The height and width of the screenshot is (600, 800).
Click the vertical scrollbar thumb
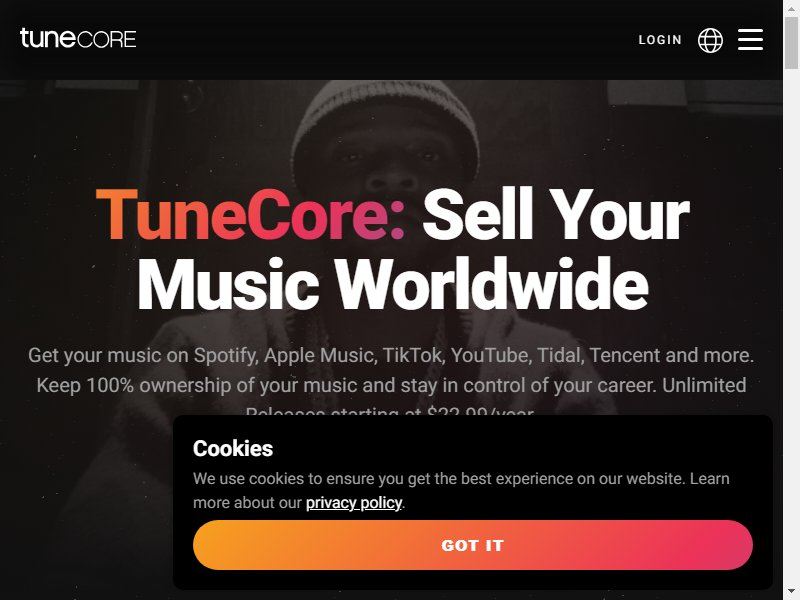click(791, 43)
